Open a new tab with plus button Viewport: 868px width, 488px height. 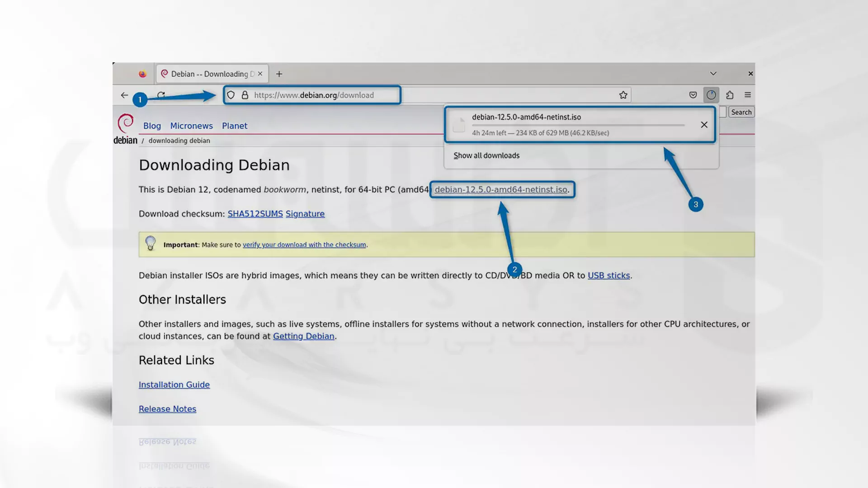pos(279,74)
